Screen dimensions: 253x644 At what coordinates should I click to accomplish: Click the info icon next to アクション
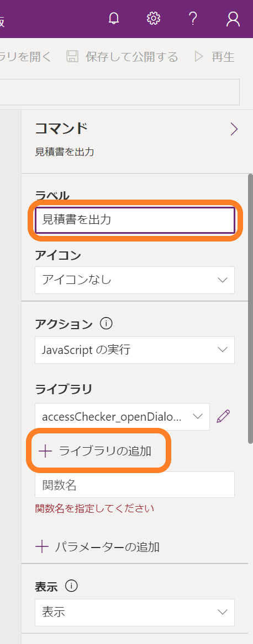tap(106, 324)
